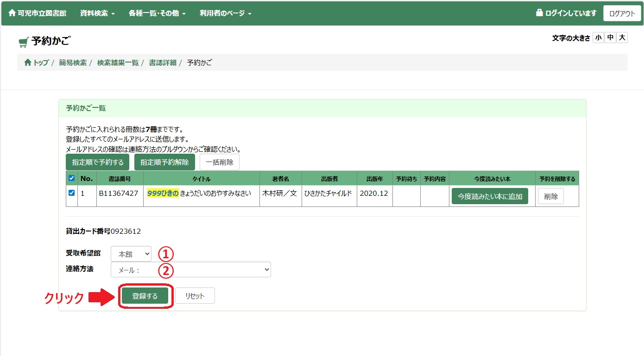
Task: Click the shopping cart icon next to 予約かご
Action: click(24, 42)
